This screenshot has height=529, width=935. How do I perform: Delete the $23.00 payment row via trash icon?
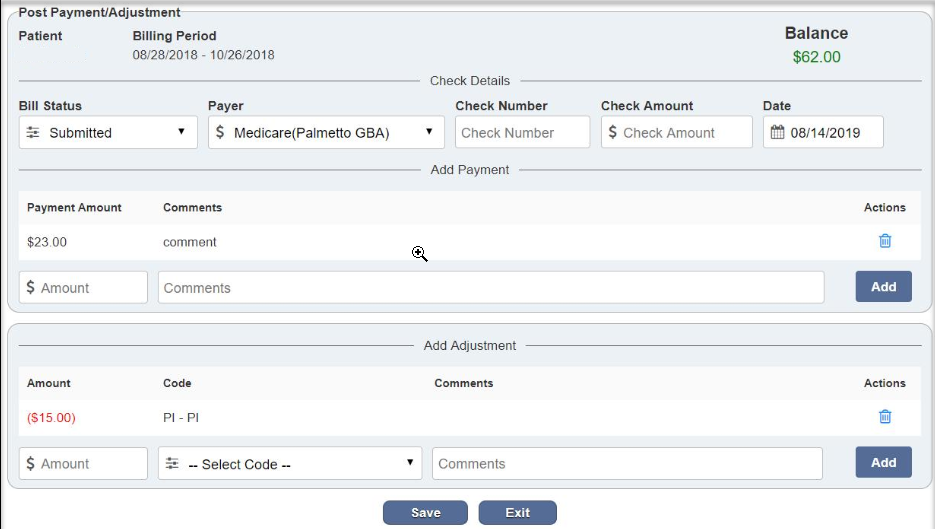pos(885,241)
